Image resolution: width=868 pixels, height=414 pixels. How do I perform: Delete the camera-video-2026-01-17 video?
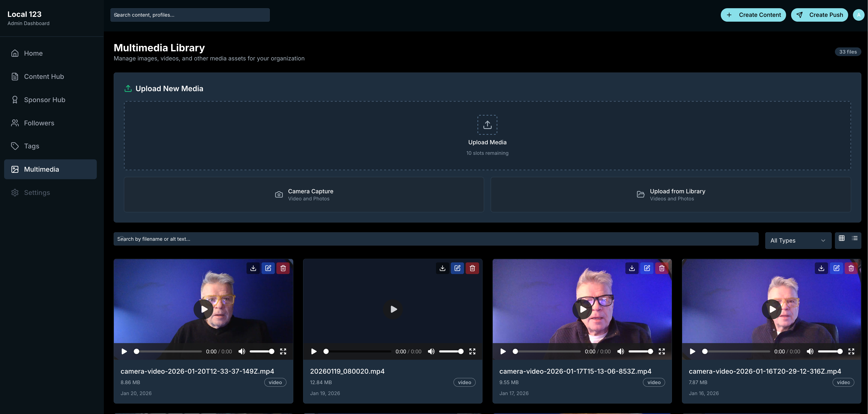(x=661, y=268)
